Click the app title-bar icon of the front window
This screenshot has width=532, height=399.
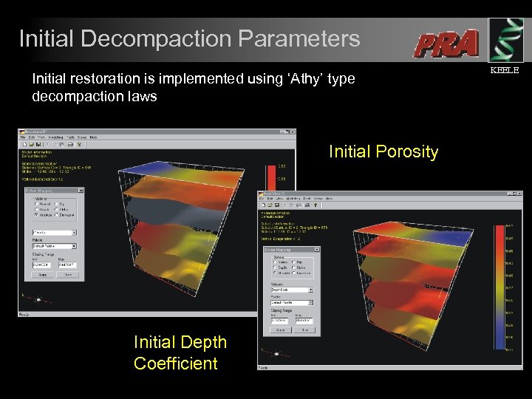261,194
